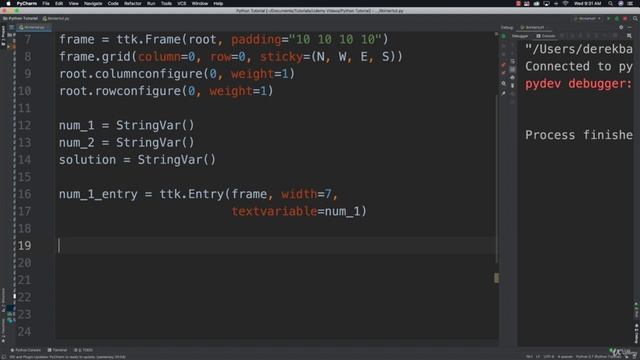Switch to the Debugger tab in the Debug panel
The image size is (640, 360).
point(520,36)
